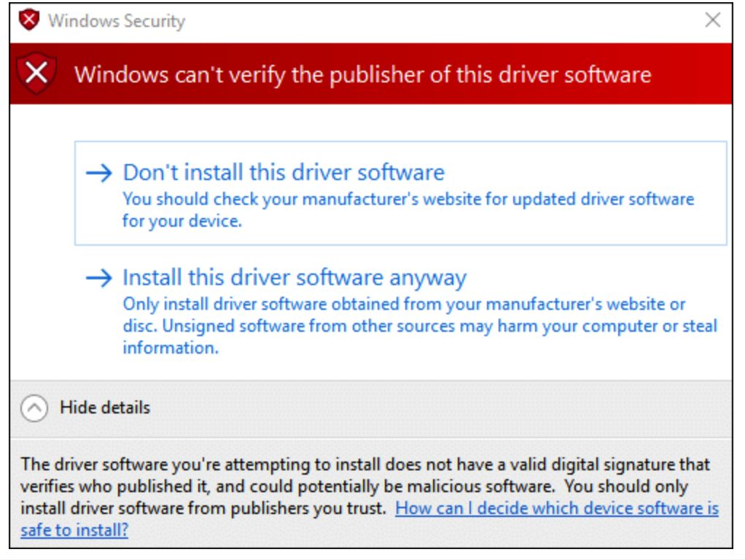Click the "You should check your manufacturer's website" text
Viewport: 745px width, 560px height.
tap(408, 210)
